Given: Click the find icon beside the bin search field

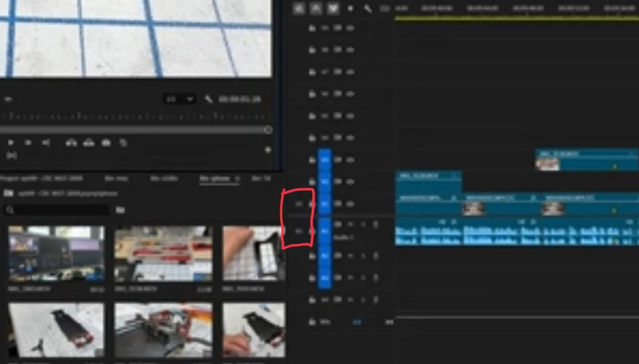Looking at the screenshot, I should pyautogui.click(x=120, y=210).
